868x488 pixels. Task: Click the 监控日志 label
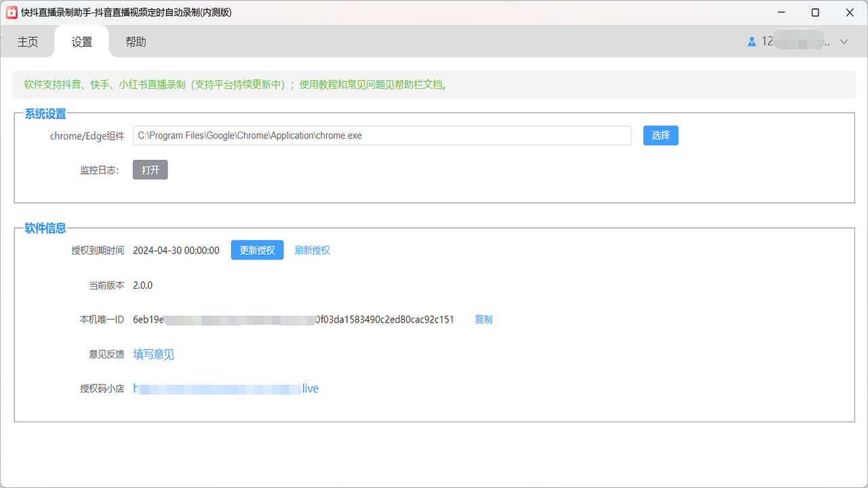click(x=100, y=170)
